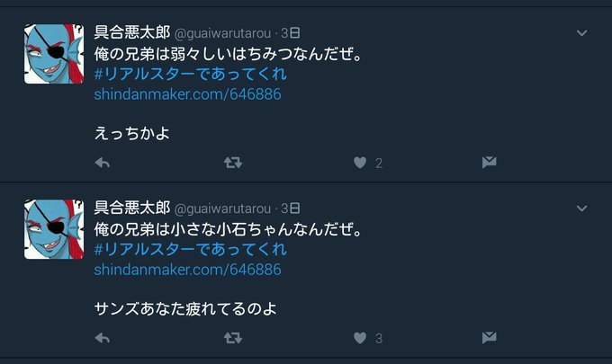The image size is (612, 364).
Task: Like the first tweet with 2 likes
Action: [360, 163]
